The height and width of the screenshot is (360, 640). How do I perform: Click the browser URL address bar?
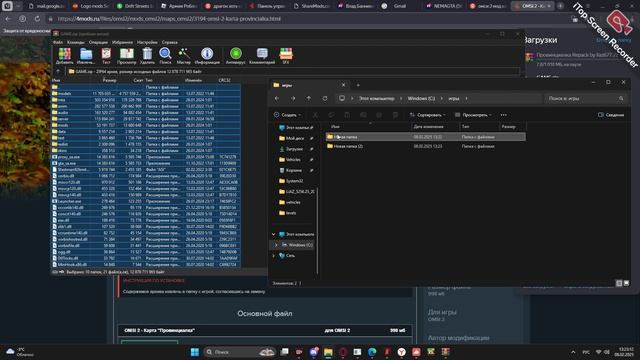tap(169, 19)
